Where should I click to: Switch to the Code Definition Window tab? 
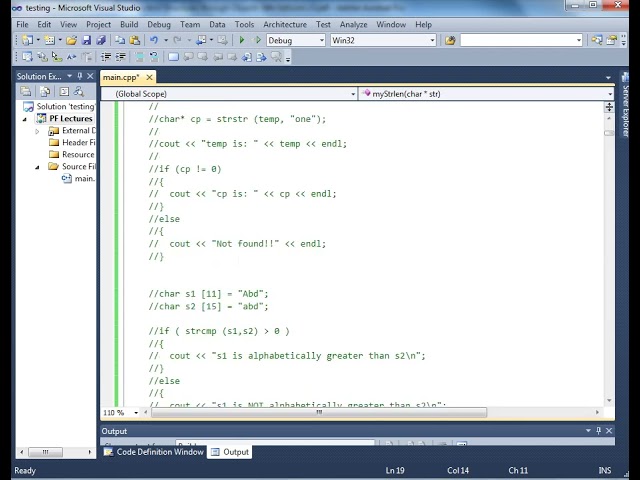coord(154,452)
